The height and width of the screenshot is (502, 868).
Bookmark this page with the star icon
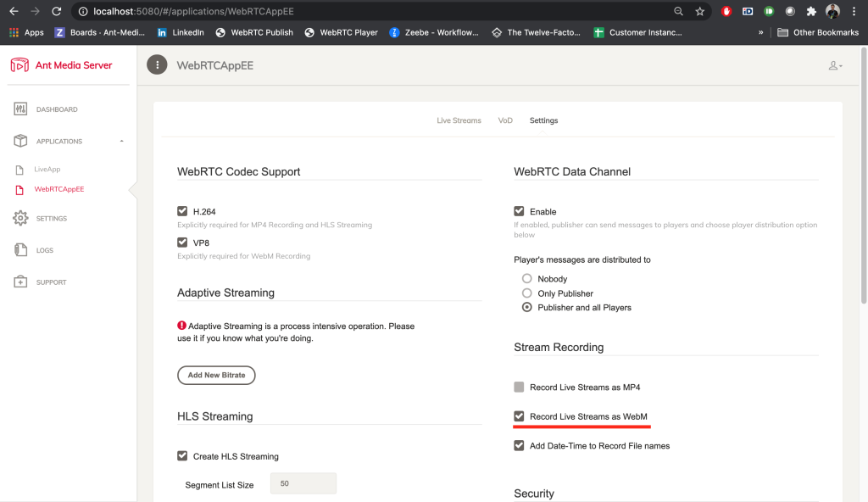(x=699, y=11)
